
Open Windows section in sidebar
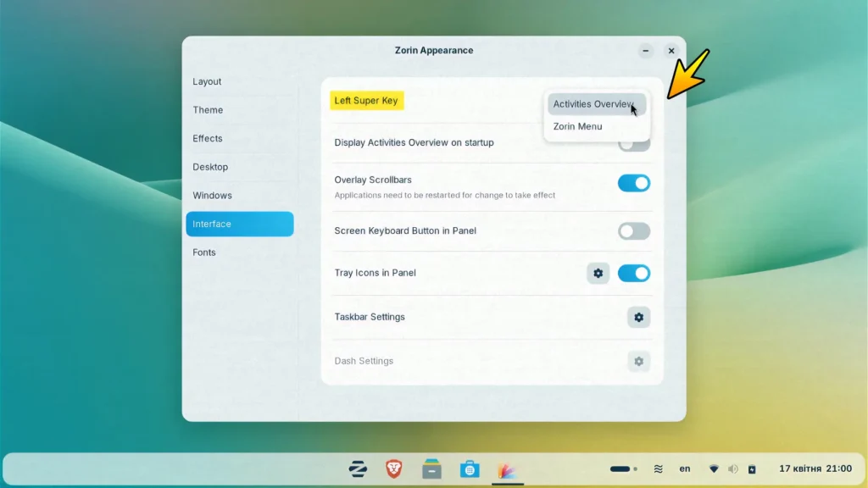(x=240, y=196)
